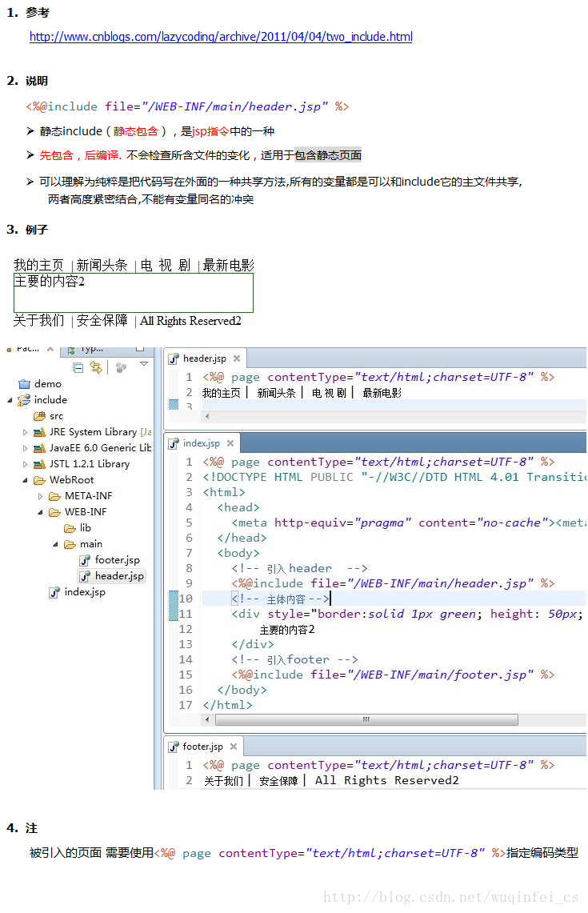Open the Package Explorer view menu triangle
The image size is (588, 913).
point(144,364)
